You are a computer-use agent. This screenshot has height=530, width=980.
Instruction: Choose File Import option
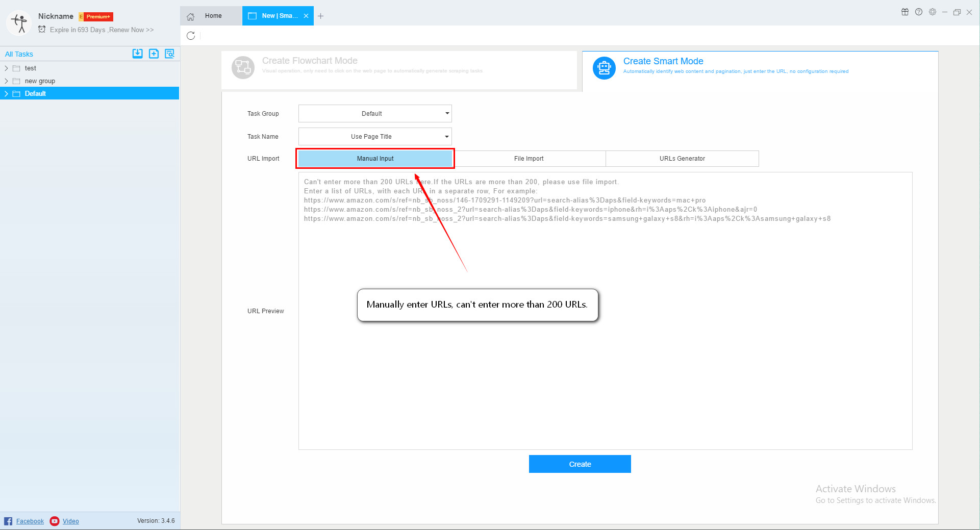click(x=529, y=159)
